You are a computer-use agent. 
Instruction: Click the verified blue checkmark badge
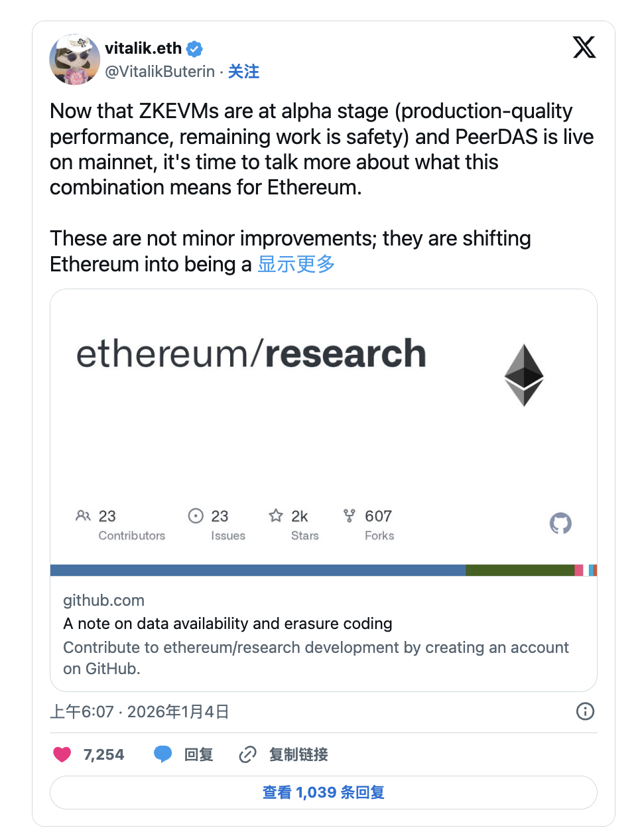(194, 48)
